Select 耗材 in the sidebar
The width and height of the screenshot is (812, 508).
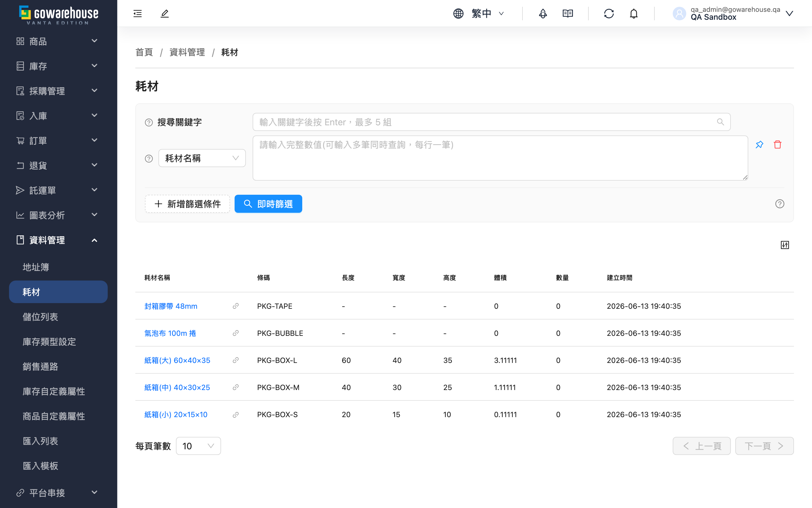[x=58, y=292]
